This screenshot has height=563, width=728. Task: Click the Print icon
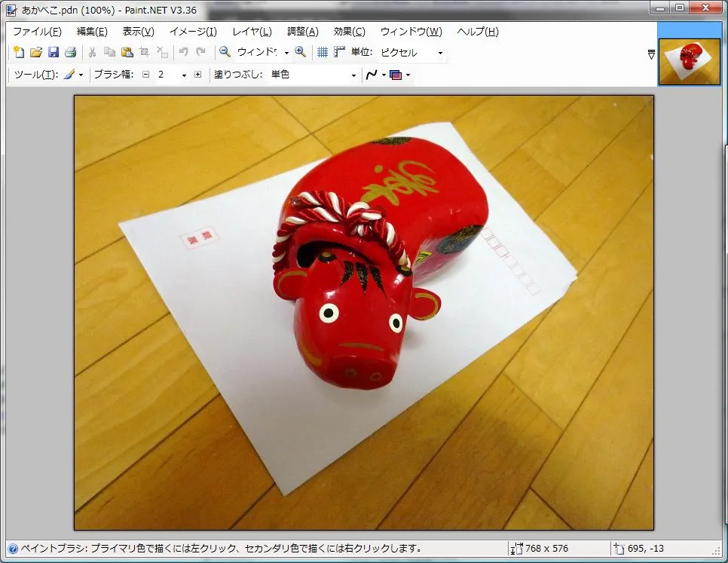pyautogui.click(x=70, y=52)
